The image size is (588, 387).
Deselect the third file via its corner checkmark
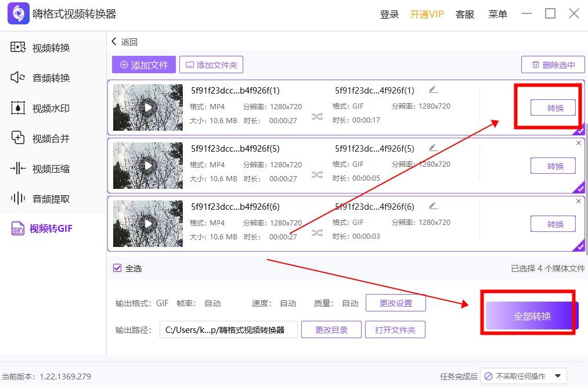click(579, 246)
